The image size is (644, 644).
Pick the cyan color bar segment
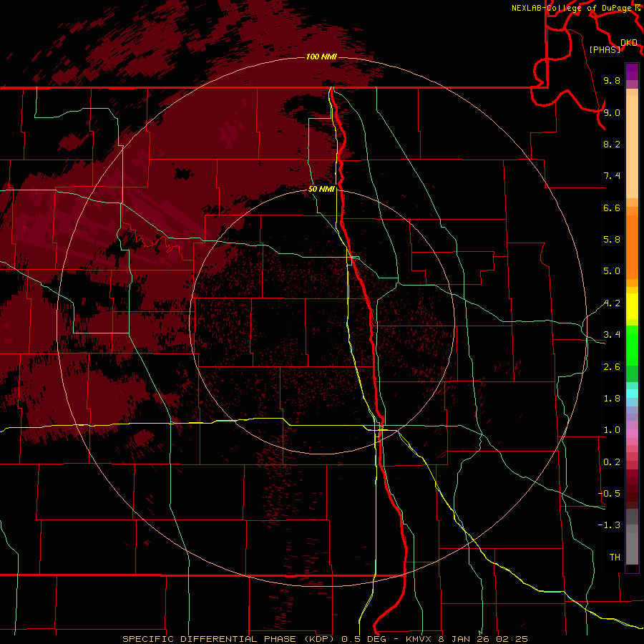click(632, 394)
